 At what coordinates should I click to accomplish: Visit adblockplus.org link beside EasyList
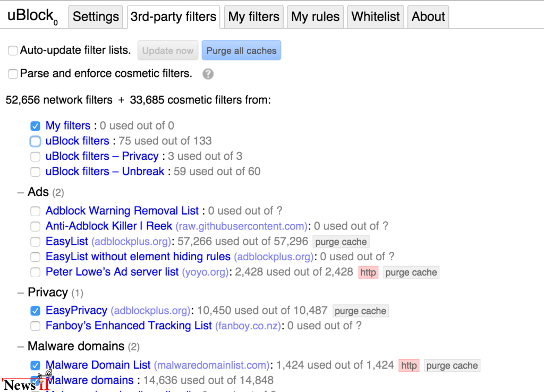[x=132, y=242]
